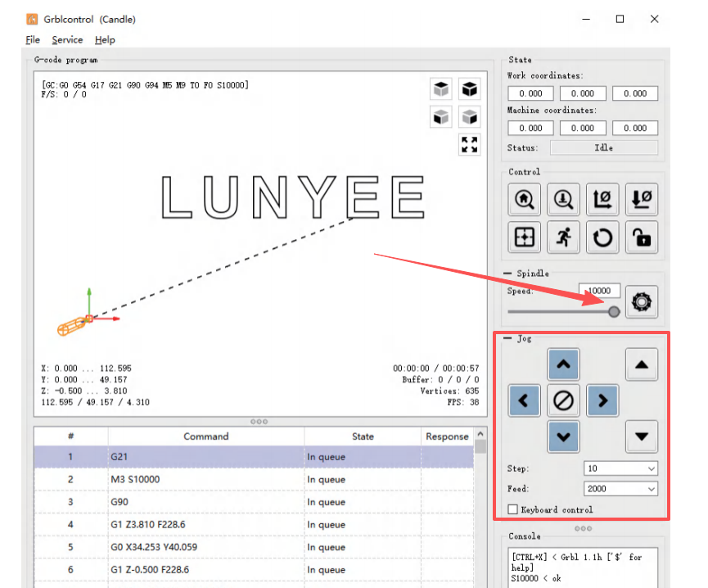The image size is (708, 588).
Task: Jog X axis left with left chevron
Action: [524, 400]
